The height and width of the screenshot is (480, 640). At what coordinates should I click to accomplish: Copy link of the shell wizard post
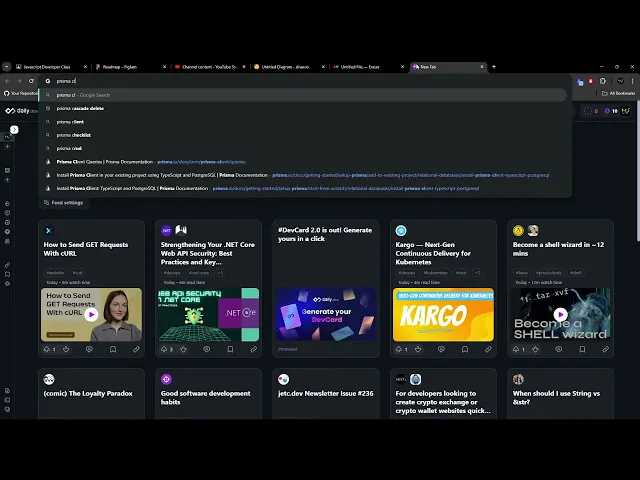(x=605, y=349)
